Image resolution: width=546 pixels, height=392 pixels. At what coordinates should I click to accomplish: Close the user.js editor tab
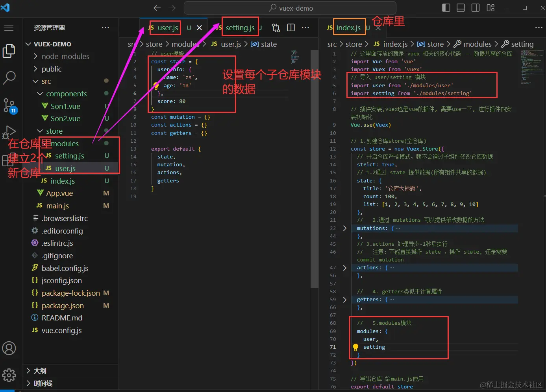coord(200,28)
